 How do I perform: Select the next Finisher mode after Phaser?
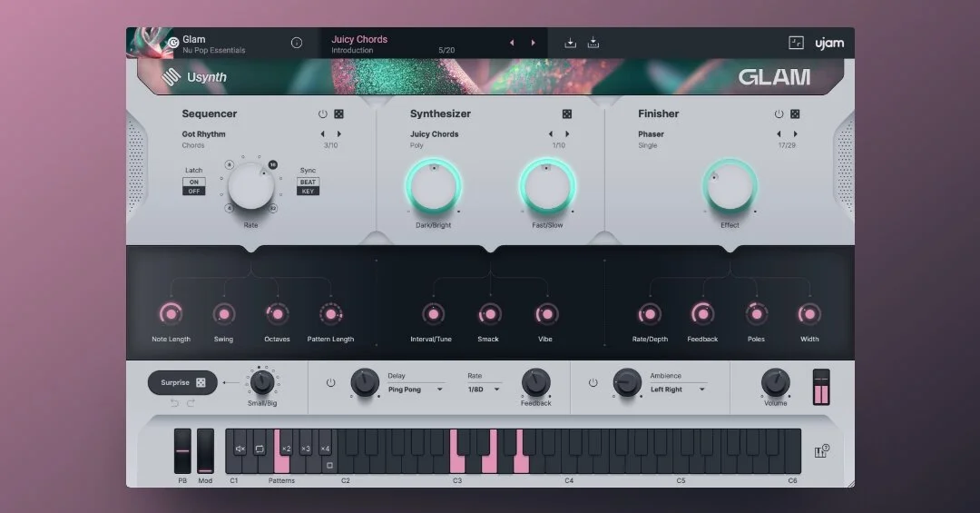(x=795, y=133)
